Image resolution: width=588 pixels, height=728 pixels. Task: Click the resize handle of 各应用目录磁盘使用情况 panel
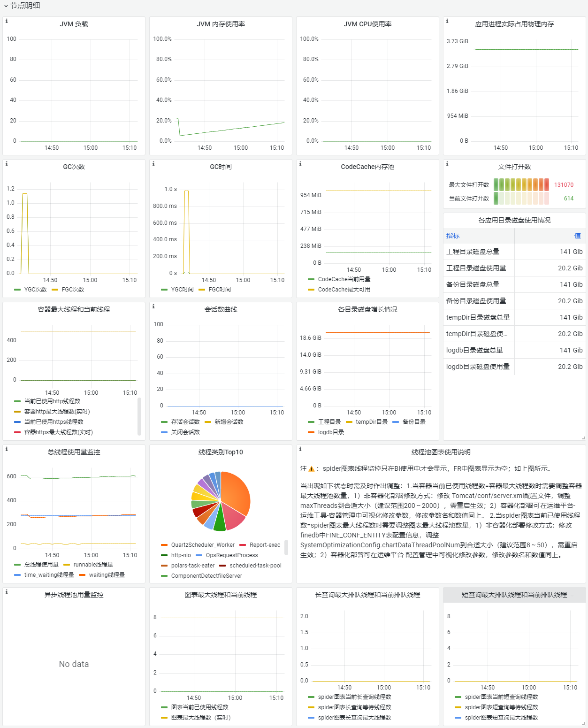tap(583, 438)
